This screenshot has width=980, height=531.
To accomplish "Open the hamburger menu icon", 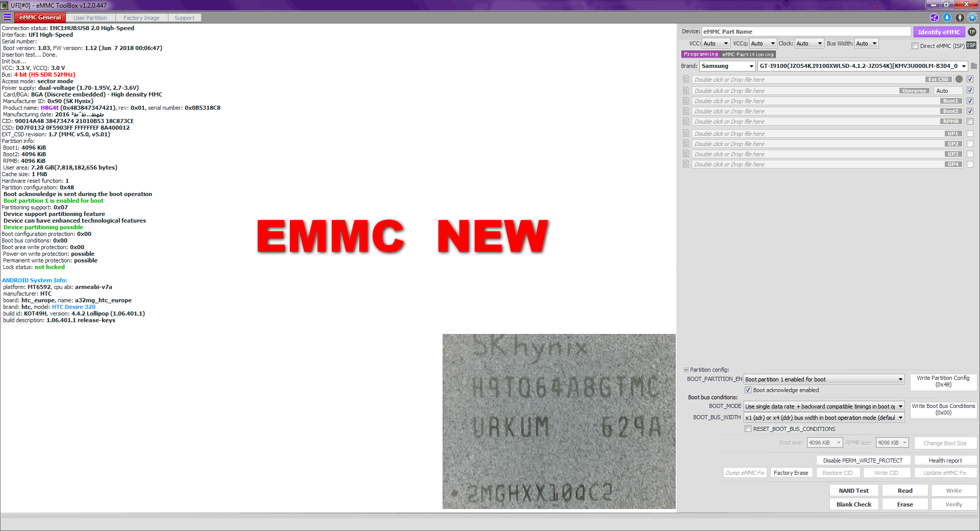I will tap(7, 17).
